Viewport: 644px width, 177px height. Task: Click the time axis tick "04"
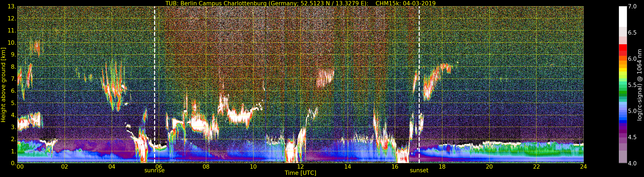pos(112,166)
